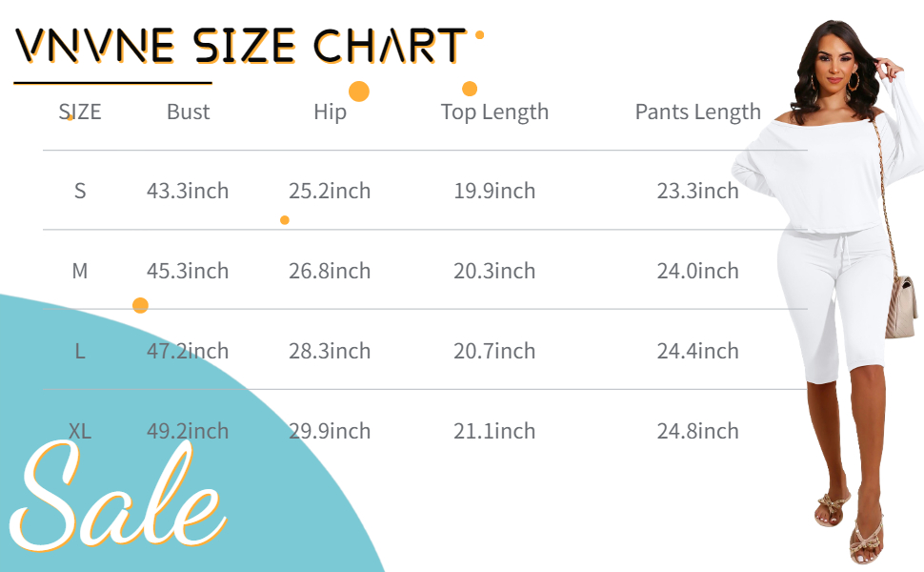924x572 pixels.
Task: Select the Bust column header
Action: coord(188,112)
